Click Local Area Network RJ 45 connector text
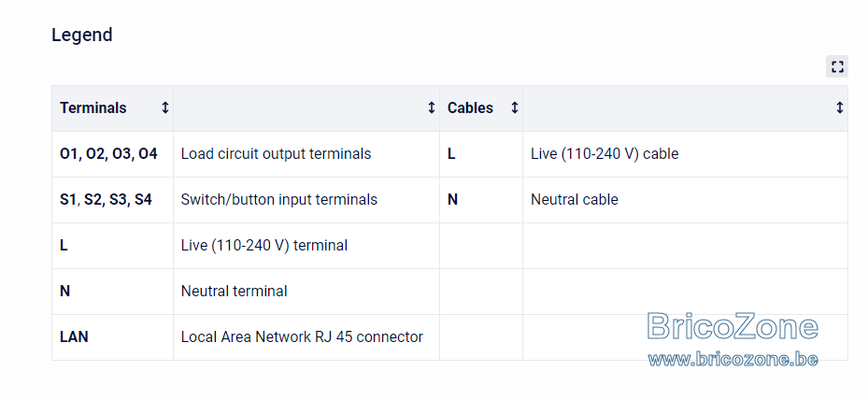 click(302, 336)
